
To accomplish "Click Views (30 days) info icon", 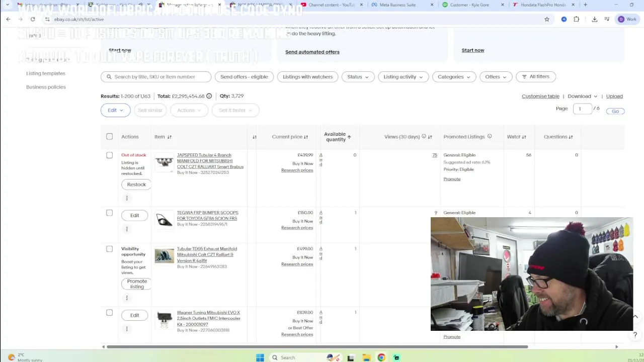I will point(424,136).
